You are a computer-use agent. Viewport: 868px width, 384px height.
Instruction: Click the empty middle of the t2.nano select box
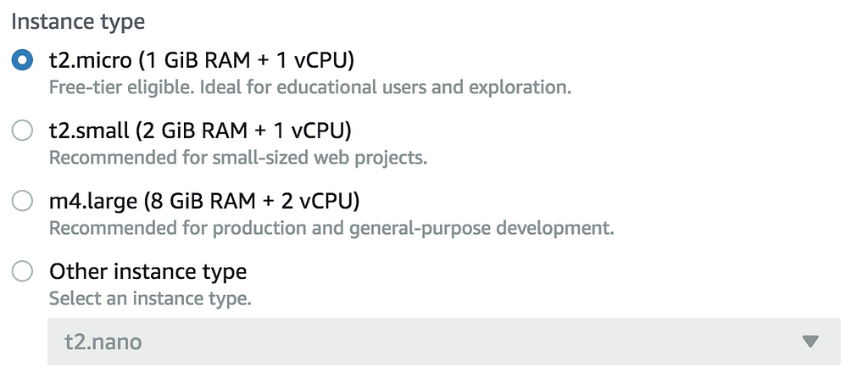point(458,342)
